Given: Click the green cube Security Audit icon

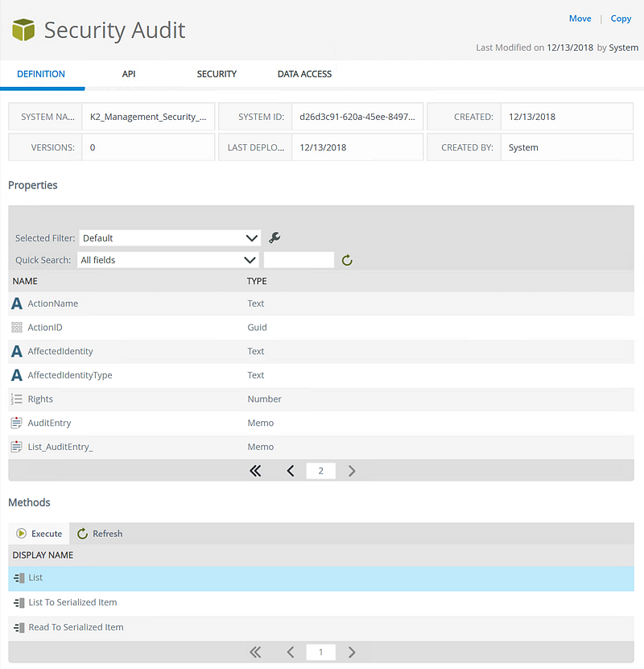Looking at the screenshot, I should coord(23,31).
